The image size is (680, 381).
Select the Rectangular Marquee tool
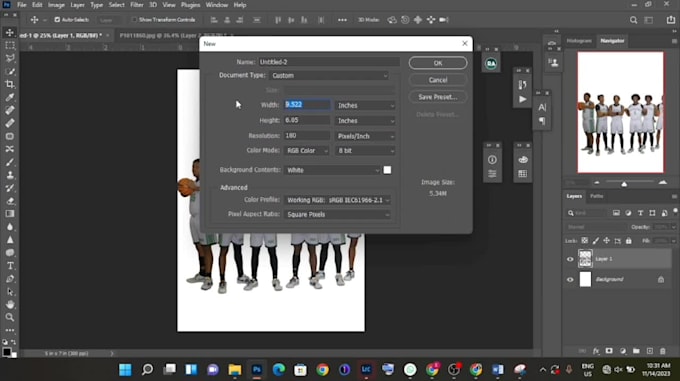(10, 46)
